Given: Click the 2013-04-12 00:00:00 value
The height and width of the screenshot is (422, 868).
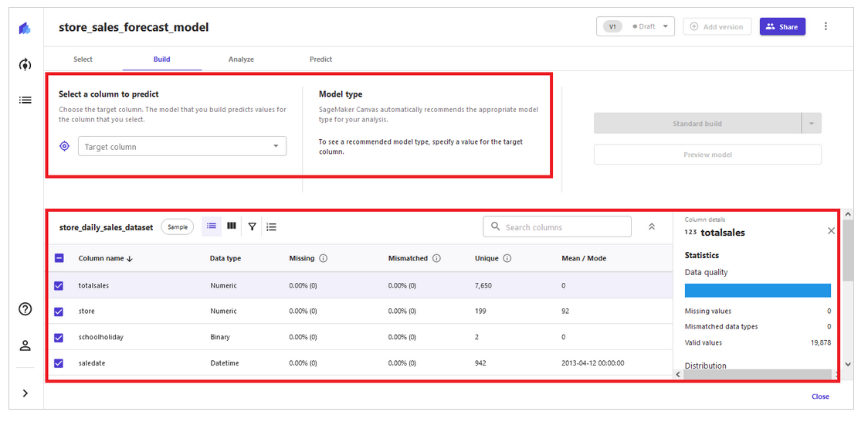Looking at the screenshot, I should point(592,363).
